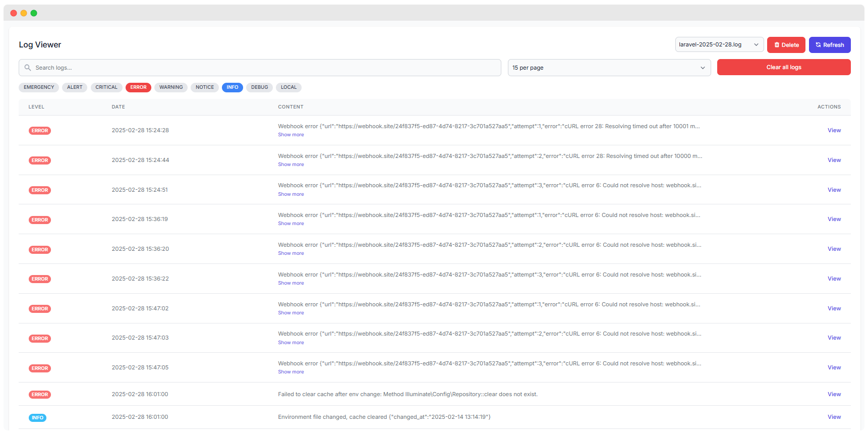View the 15:47:05 log entry
This screenshot has height=435, width=868.
pos(834,367)
